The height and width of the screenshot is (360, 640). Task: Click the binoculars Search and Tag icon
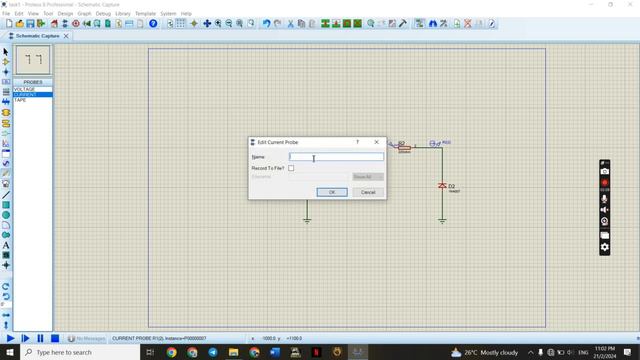(x=433, y=24)
